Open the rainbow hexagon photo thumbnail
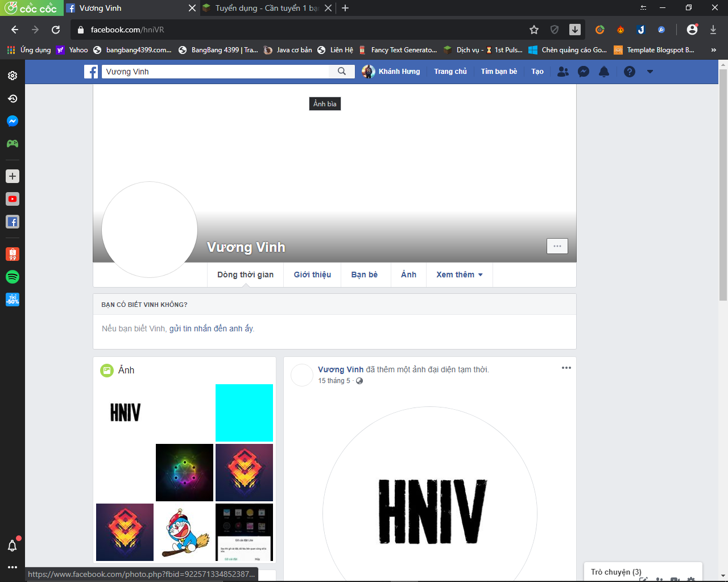The width and height of the screenshot is (728, 582). [x=184, y=472]
